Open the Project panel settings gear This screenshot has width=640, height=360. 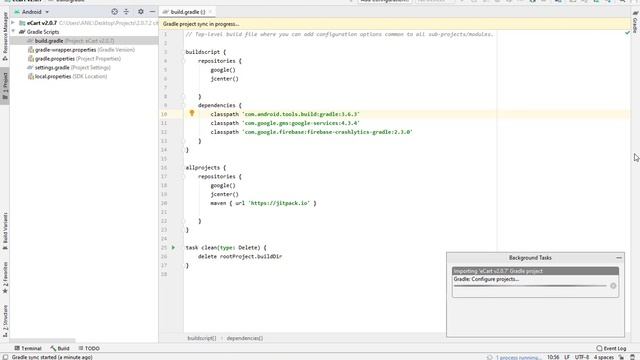pos(141,12)
